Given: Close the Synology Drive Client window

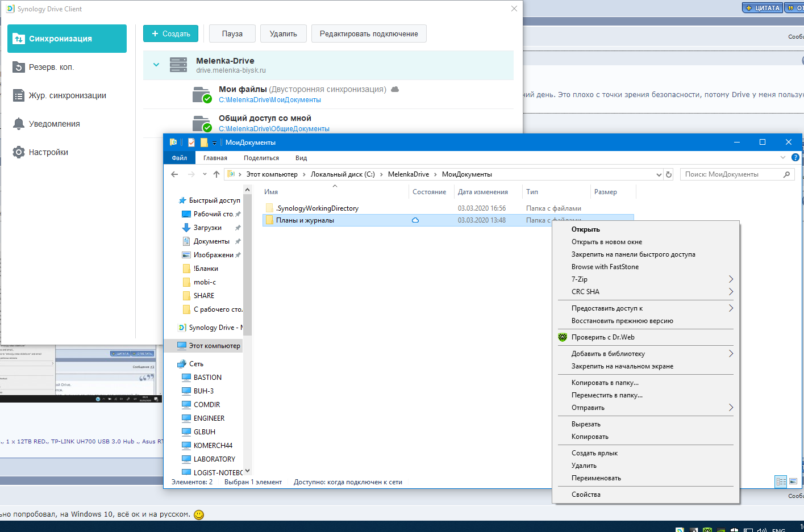Looking at the screenshot, I should [x=514, y=9].
